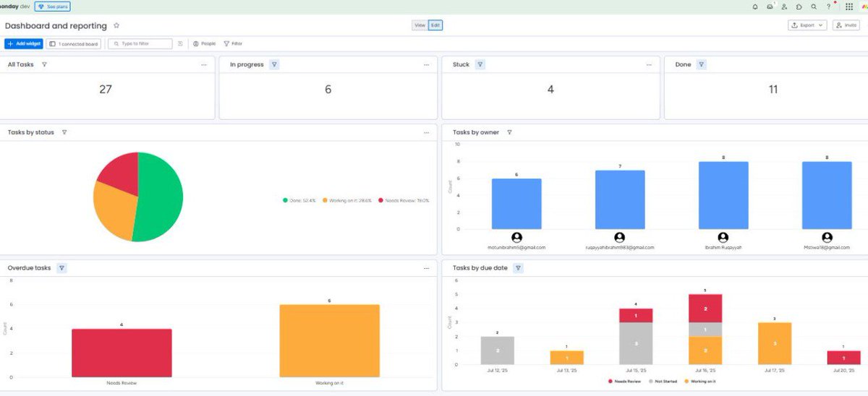Click the See plans button
This screenshot has width=868, height=396.
point(53,7)
